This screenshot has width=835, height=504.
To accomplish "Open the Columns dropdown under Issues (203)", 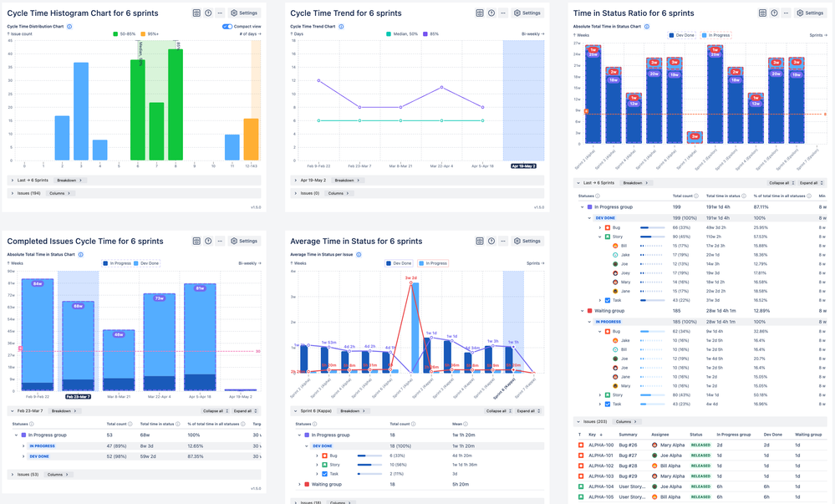I will click(x=626, y=421).
